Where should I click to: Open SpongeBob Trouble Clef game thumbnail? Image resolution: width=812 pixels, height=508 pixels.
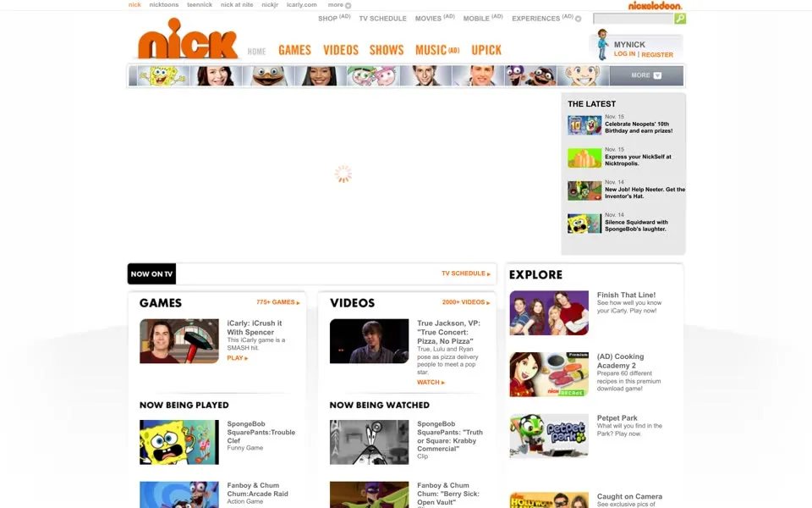[x=179, y=442]
